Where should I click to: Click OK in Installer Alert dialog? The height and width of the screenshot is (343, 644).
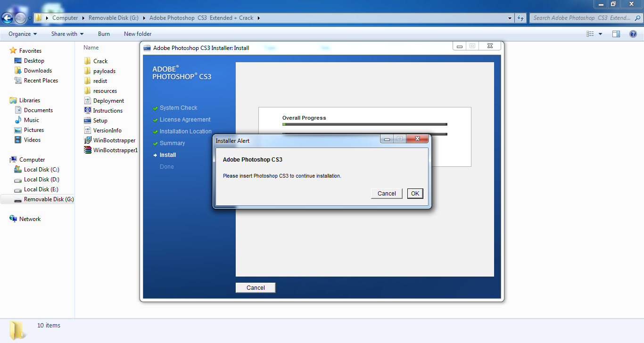(x=415, y=194)
